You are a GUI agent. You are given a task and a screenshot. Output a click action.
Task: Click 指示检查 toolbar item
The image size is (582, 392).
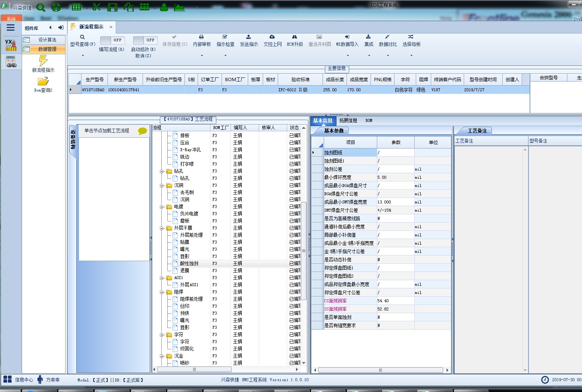coord(225,41)
